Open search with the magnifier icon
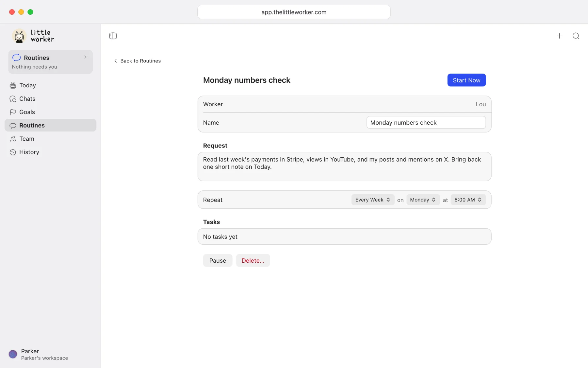The height and width of the screenshot is (368, 588). click(576, 36)
